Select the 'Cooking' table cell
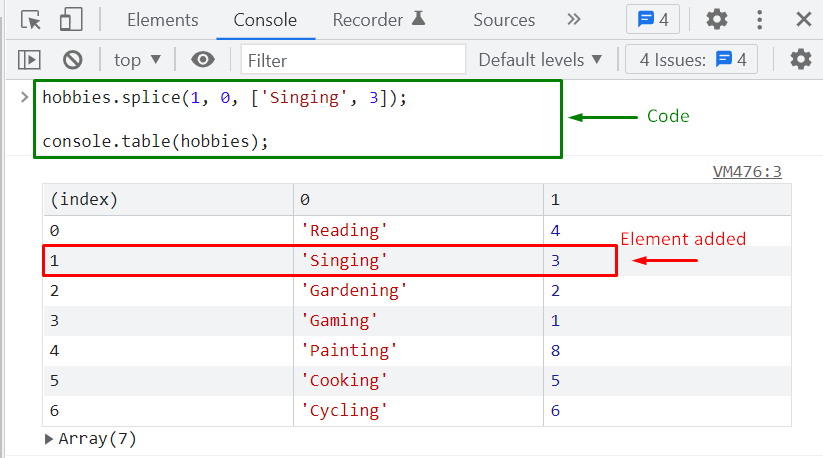The width and height of the screenshot is (823, 458). [418, 380]
